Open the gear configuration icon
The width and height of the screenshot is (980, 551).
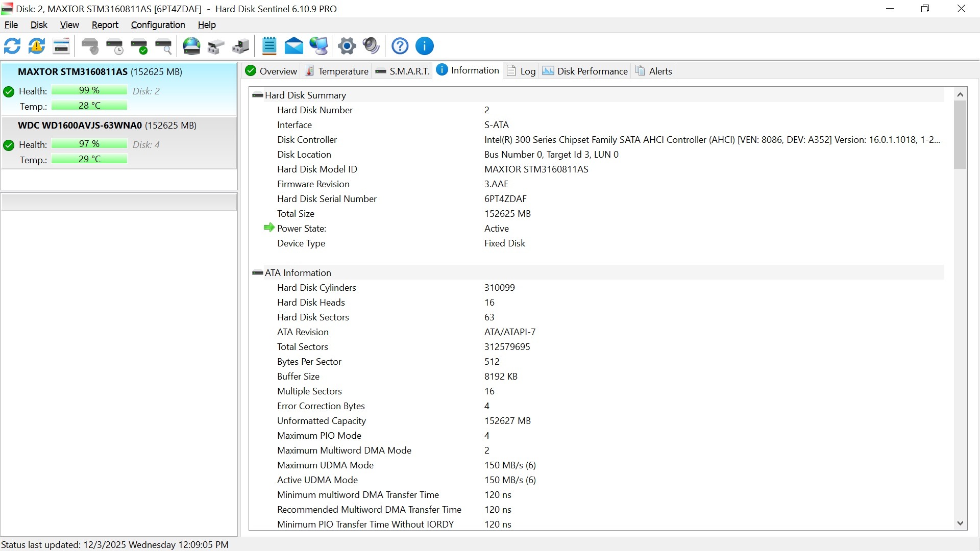point(347,46)
